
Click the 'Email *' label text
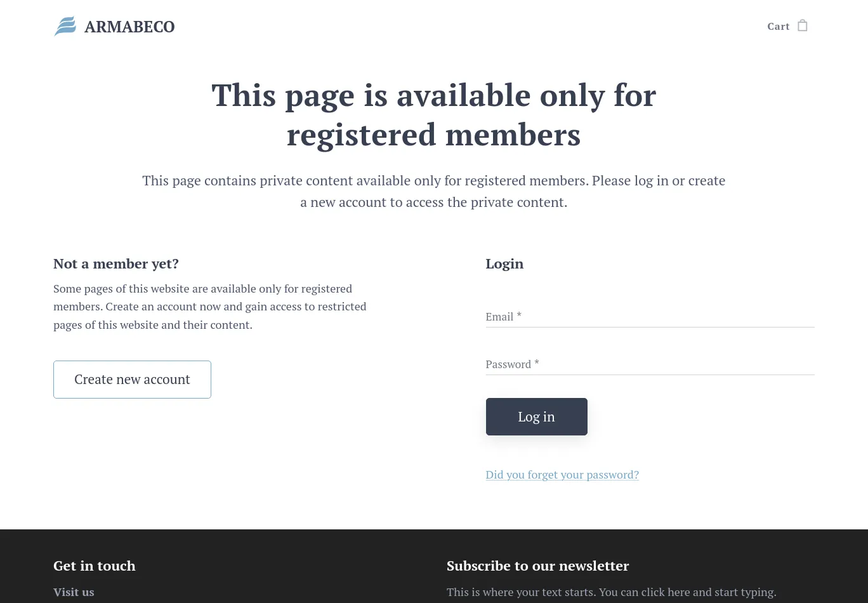pos(503,317)
